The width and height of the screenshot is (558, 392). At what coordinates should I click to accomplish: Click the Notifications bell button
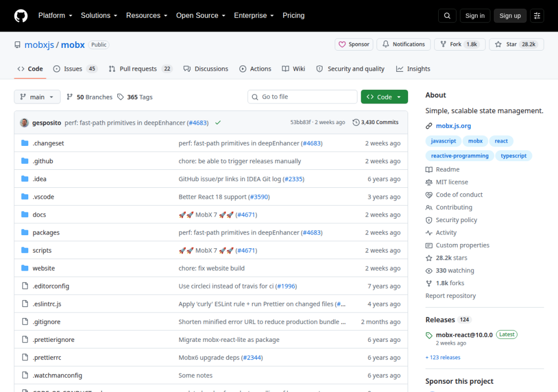[404, 45]
